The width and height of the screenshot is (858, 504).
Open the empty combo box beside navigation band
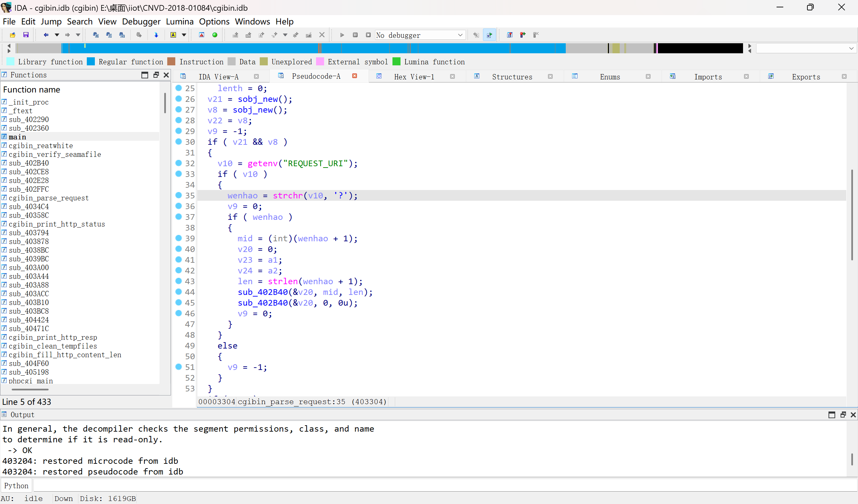pos(806,48)
